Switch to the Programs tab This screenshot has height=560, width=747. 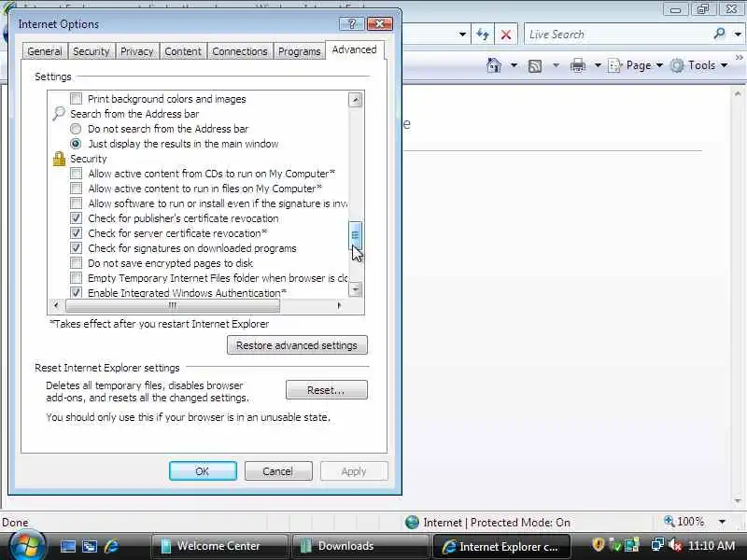pyautogui.click(x=299, y=51)
